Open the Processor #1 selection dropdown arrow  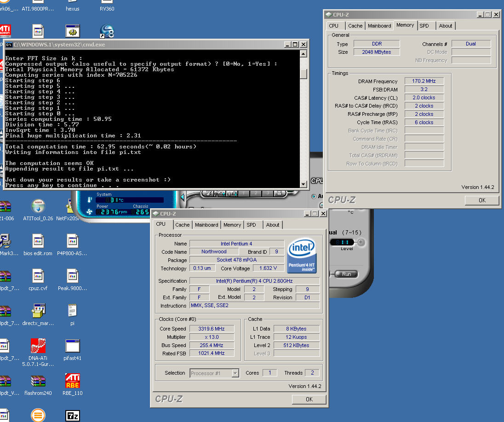pos(235,373)
